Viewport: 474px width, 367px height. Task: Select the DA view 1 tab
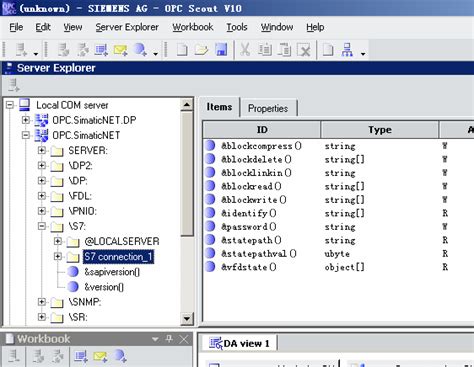point(239,343)
